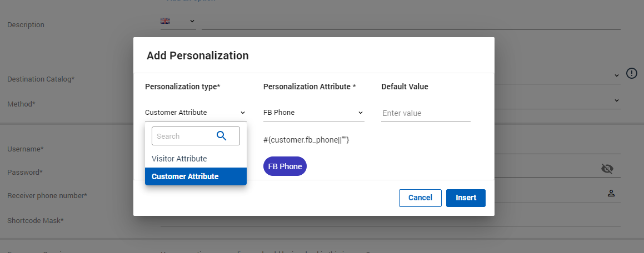Image resolution: width=644 pixels, height=253 pixels.
Task: Click the Description text field
Action: (x=410, y=22)
